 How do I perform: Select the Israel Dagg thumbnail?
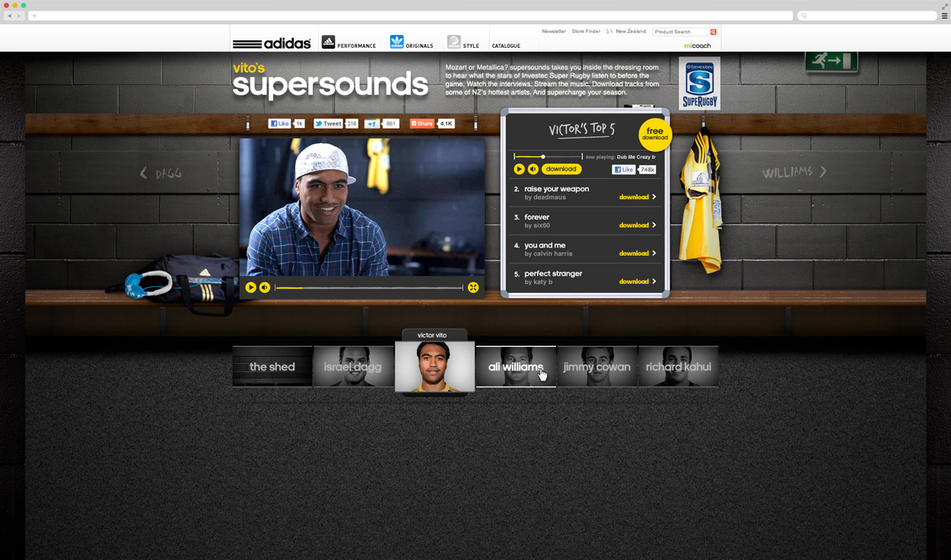(x=353, y=367)
